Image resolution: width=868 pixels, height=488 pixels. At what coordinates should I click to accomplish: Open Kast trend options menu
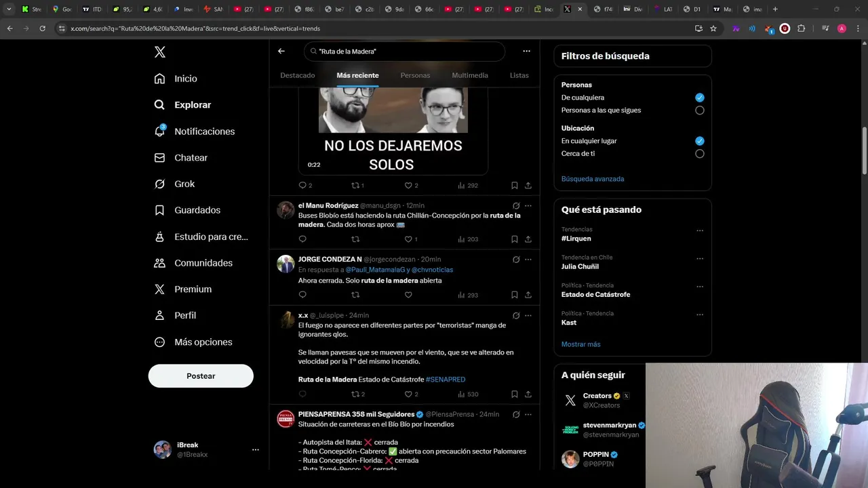coord(700,314)
